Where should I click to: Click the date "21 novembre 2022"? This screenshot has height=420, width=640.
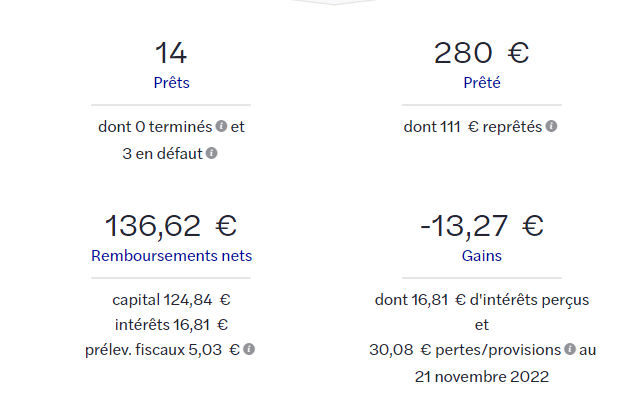click(x=481, y=376)
